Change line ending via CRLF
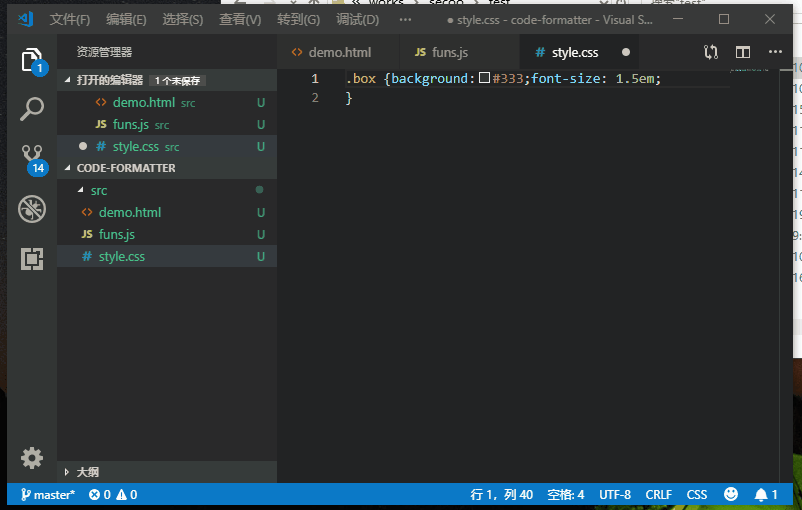Image resolution: width=802 pixels, height=510 pixels. 658,495
